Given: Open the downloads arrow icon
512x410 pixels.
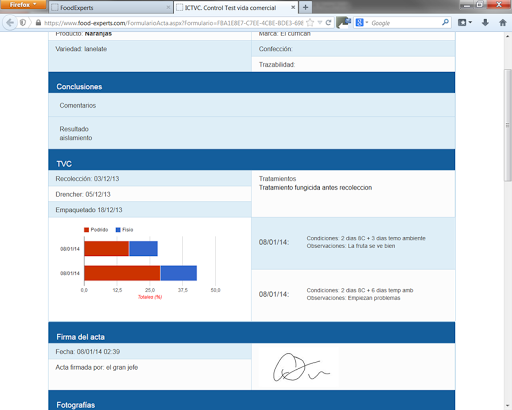Looking at the screenshot, I should tap(485, 23).
